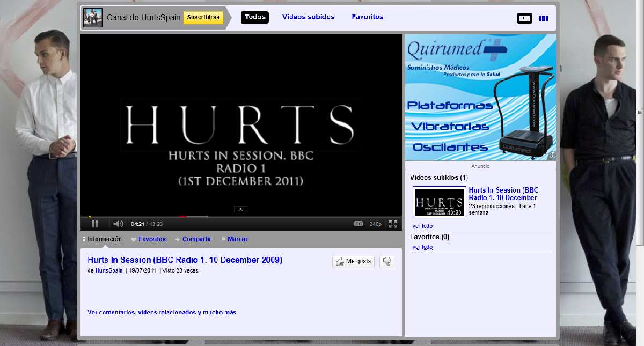
Task: Click the Favoritos heart icon
Action: click(133, 239)
